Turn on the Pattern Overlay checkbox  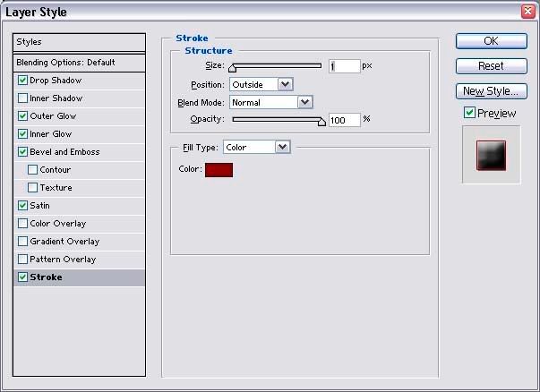pyautogui.click(x=22, y=260)
